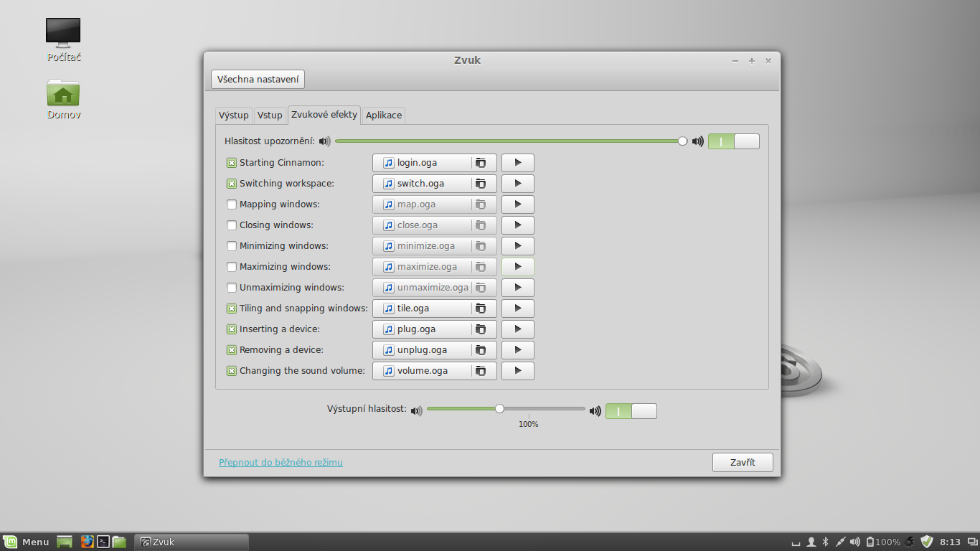Open Přepnout do běžného režimu link
The width and height of the screenshot is (980, 551).
tap(281, 462)
